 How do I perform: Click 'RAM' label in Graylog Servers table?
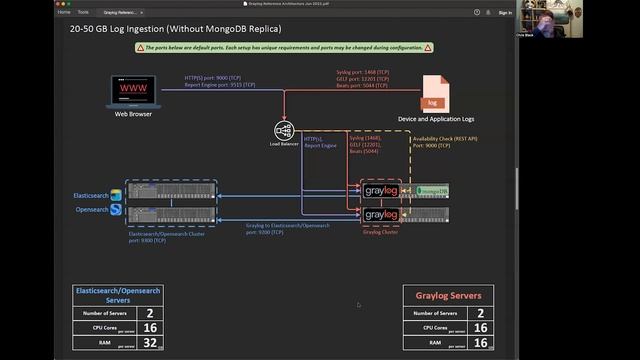(x=435, y=342)
